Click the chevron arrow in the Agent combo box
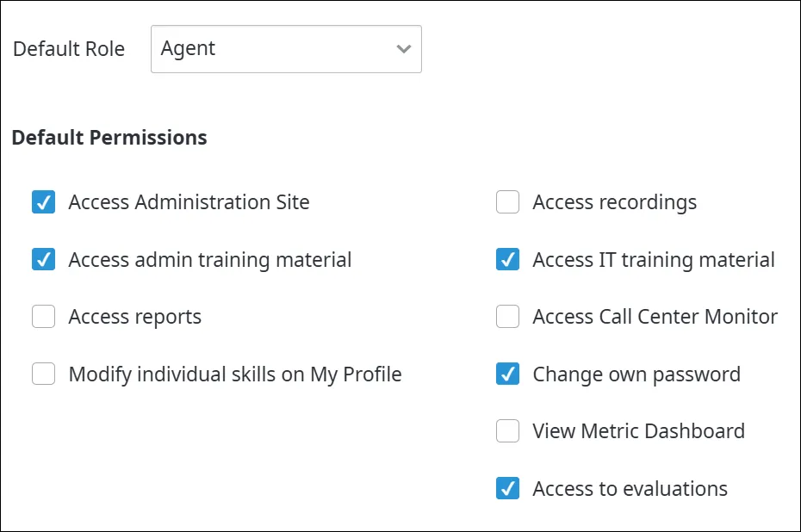801x532 pixels. point(404,49)
